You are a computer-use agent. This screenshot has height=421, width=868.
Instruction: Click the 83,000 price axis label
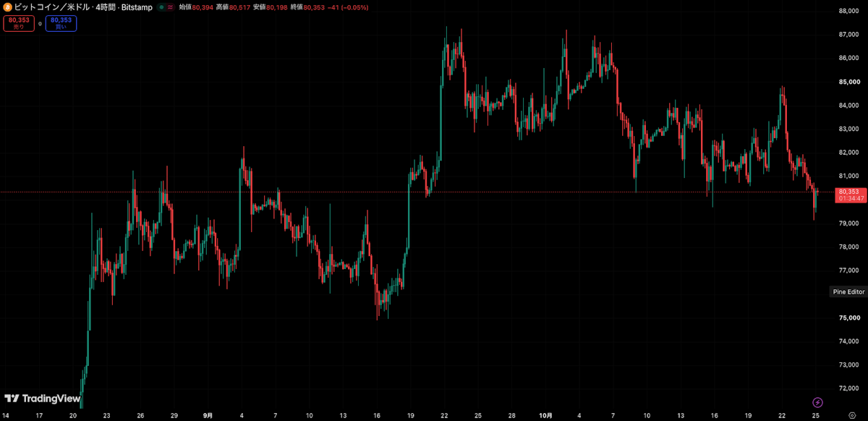click(x=848, y=129)
